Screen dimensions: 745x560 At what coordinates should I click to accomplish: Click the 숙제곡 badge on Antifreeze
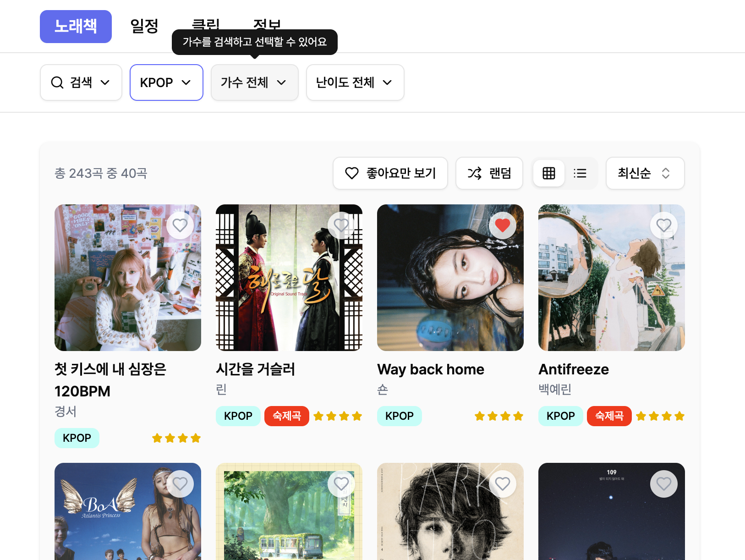609,416
